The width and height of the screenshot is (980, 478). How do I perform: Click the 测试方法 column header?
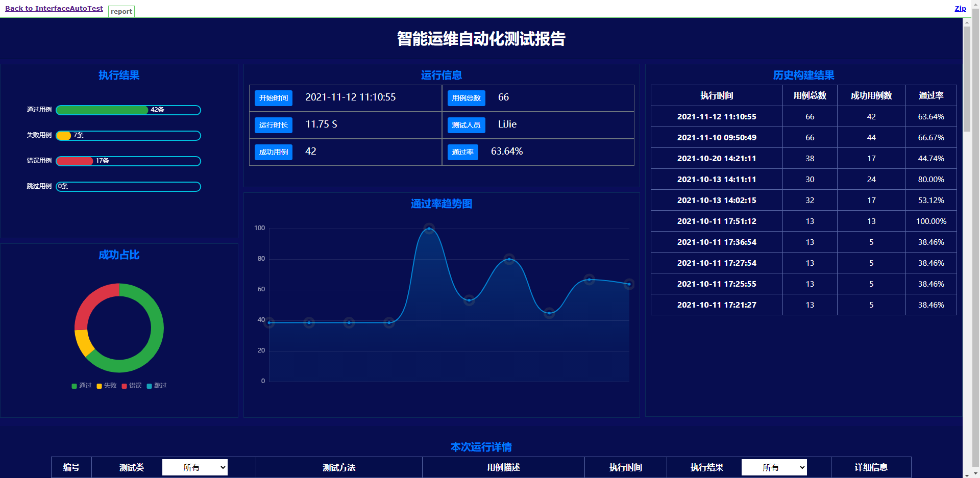[339, 467]
